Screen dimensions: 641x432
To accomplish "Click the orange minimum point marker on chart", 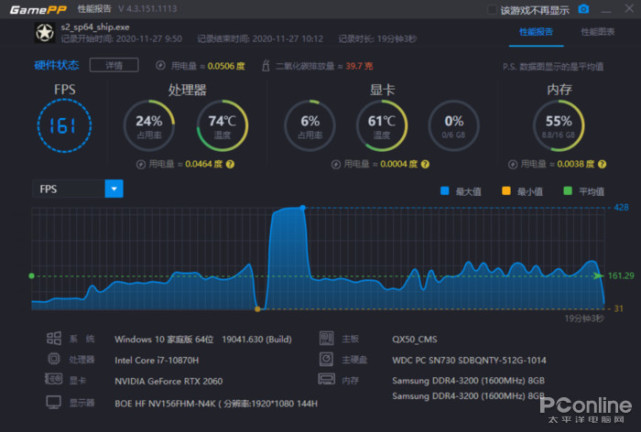I will pyautogui.click(x=257, y=309).
